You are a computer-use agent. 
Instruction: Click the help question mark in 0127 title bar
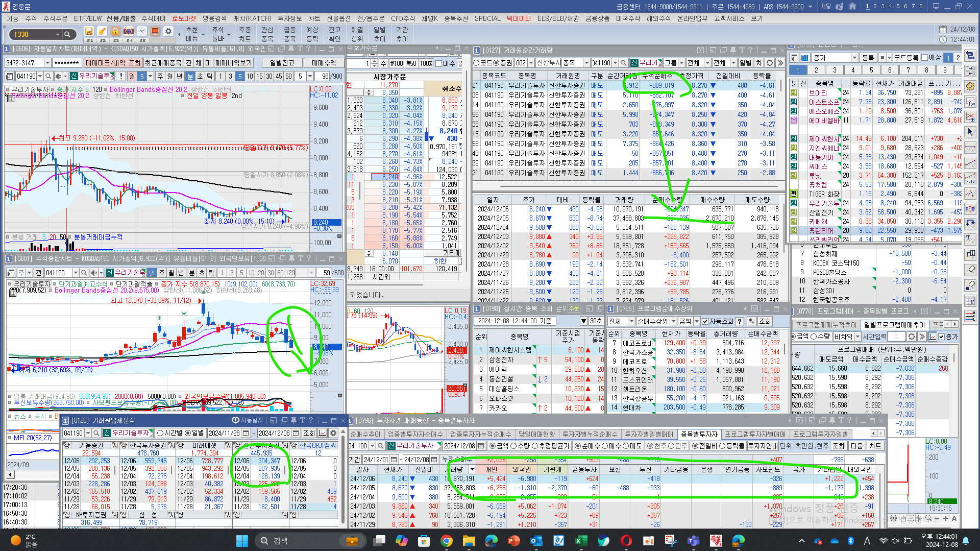tap(750, 50)
